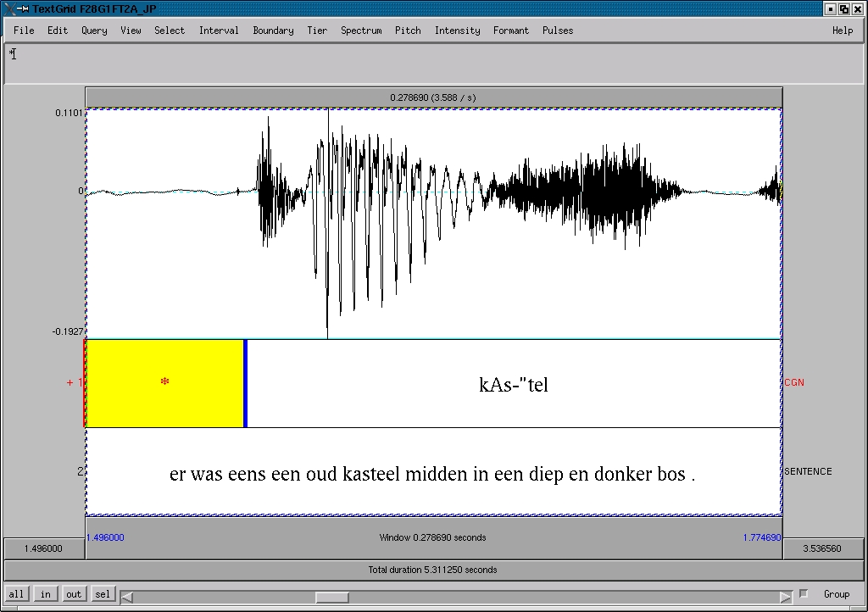Click the 'sel' zoom button

point(103,594)
